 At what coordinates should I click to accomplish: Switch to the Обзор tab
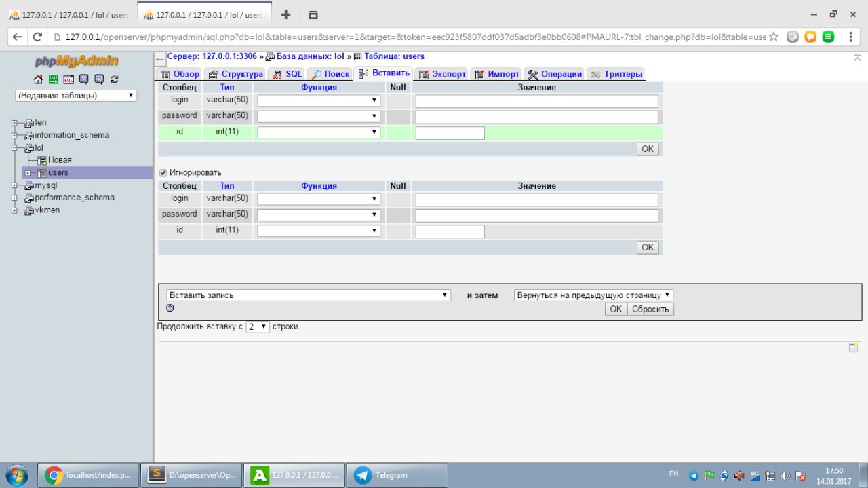coord(180,74)
